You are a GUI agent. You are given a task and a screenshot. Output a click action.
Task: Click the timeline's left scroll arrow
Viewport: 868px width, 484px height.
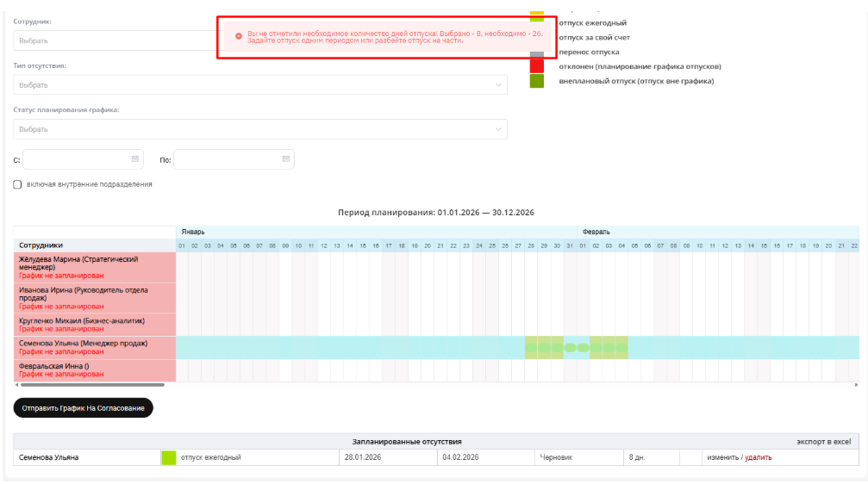click(x=17, y=385)
